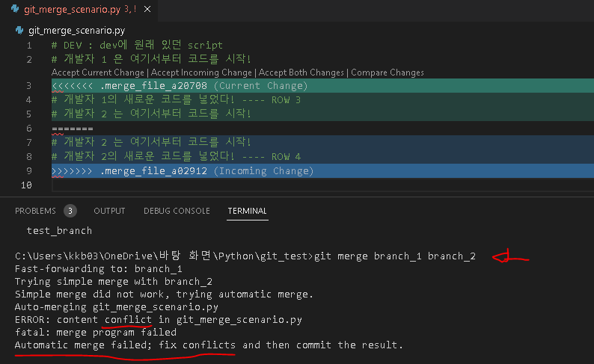Click 'Automatic merge failed' terminal message

(x=209, y=345)
